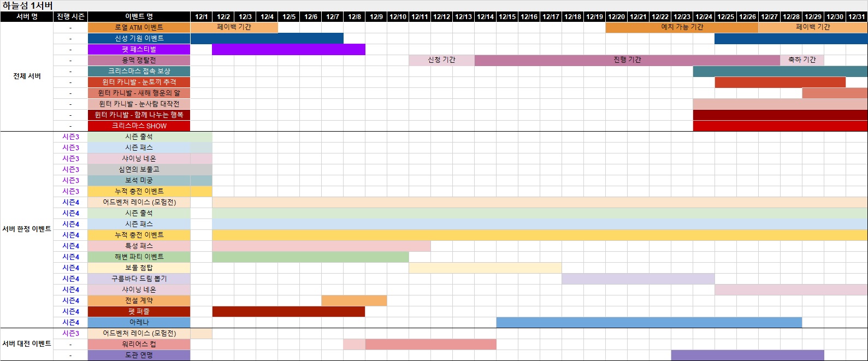Click the 예치 가능 기간 orange bar
The image size is (868, 361).
click(x=682, y=27)
